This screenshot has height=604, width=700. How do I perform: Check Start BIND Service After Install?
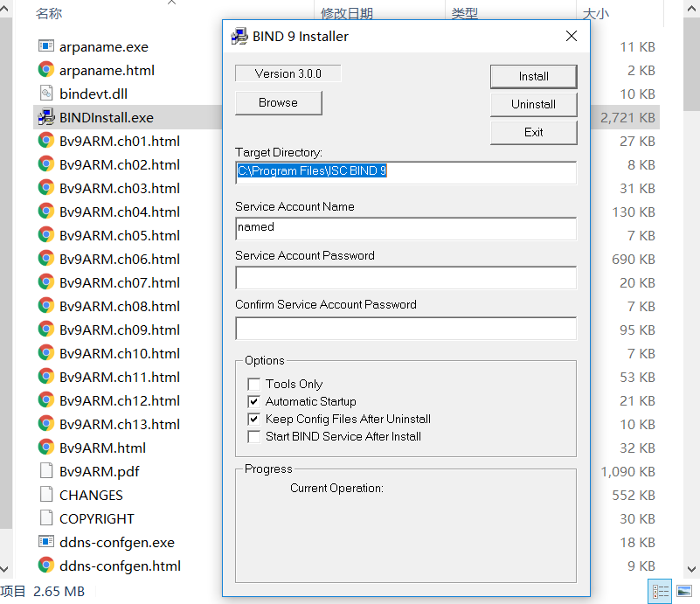(x=254, y=436)
